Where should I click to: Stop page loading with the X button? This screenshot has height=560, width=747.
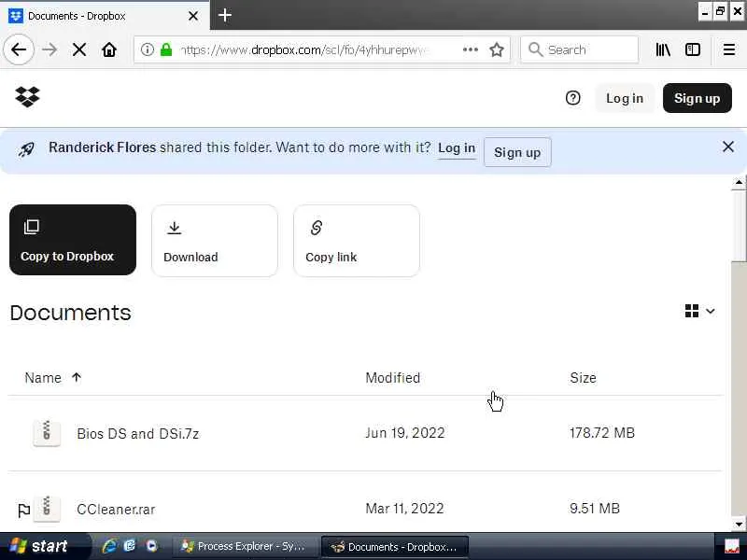[79, 49]
